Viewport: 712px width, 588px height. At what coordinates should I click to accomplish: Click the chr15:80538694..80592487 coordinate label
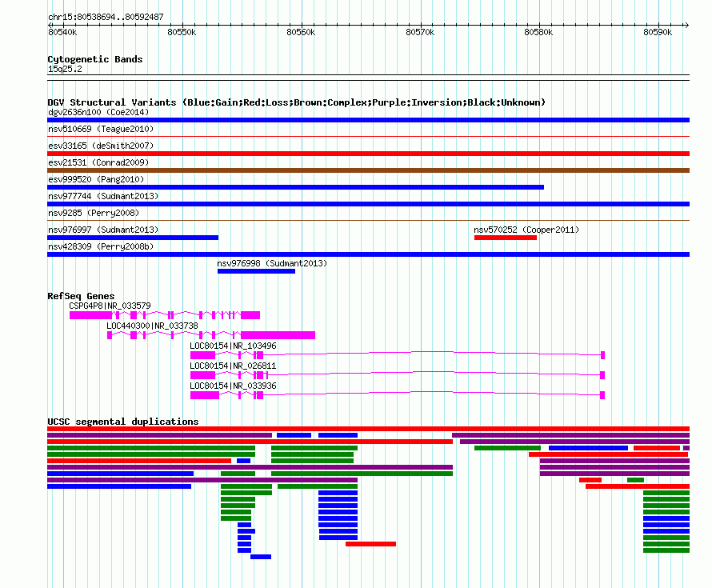tap(106, 17)
